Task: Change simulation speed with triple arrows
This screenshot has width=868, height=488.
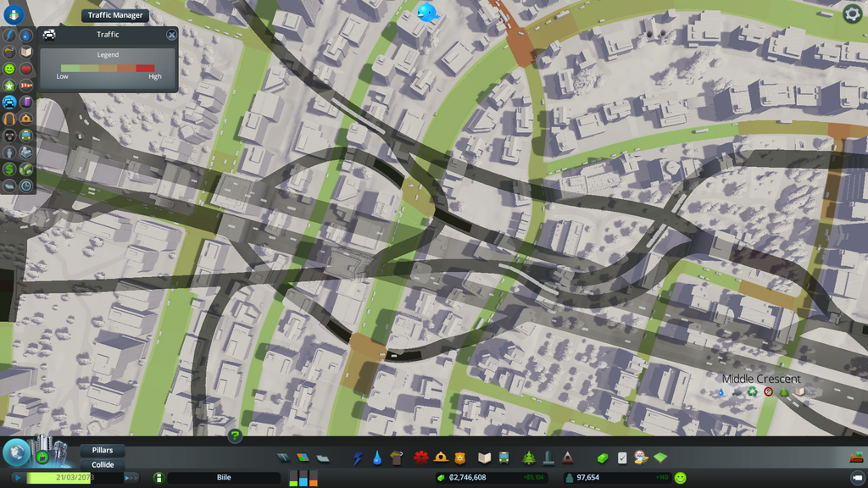Action: pos(131,478)
